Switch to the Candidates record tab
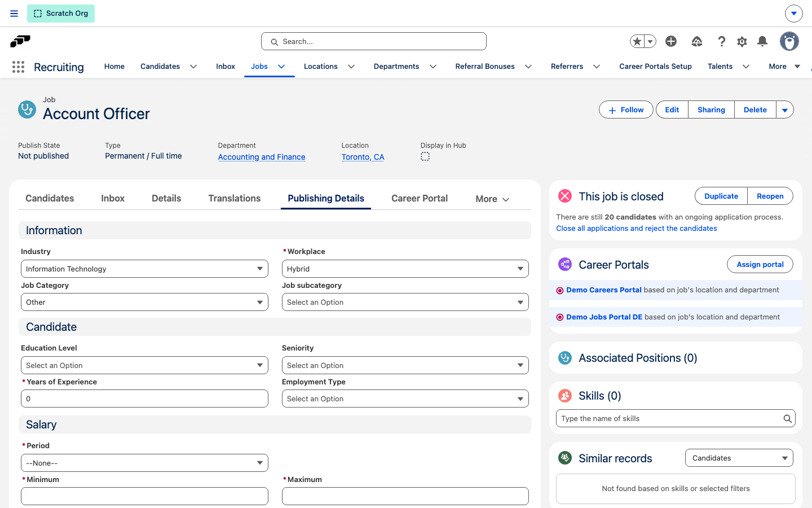 point(50,198)
